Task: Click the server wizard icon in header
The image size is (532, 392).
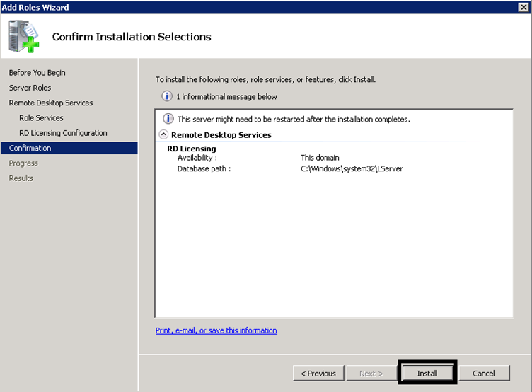Action: tap(24, 36)
